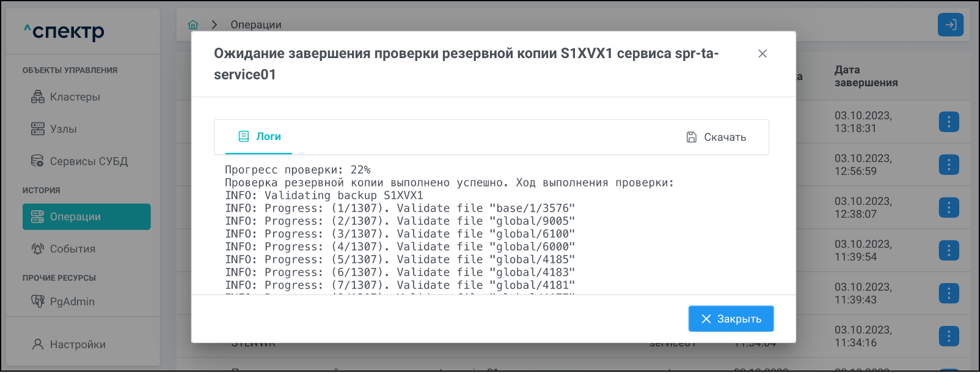Select the Логи tab
980x373 pixels.
(x=258, y=136)
